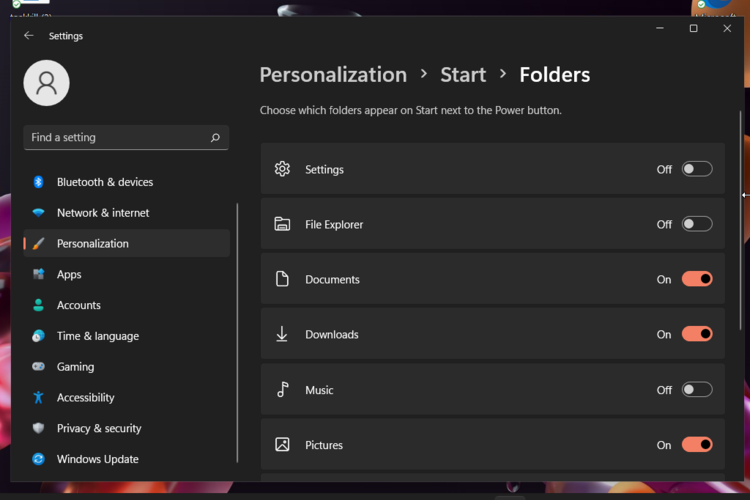Focus the Find a setting search box

pyautogui.click(x=118, y=137)
